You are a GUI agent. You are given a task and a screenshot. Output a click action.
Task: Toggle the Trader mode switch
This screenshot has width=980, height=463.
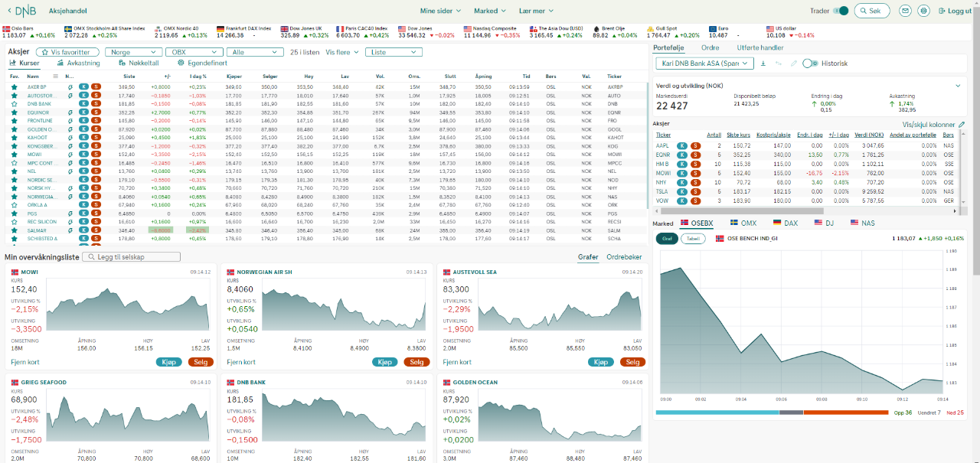pyautogui.click(x=841, y=11)
